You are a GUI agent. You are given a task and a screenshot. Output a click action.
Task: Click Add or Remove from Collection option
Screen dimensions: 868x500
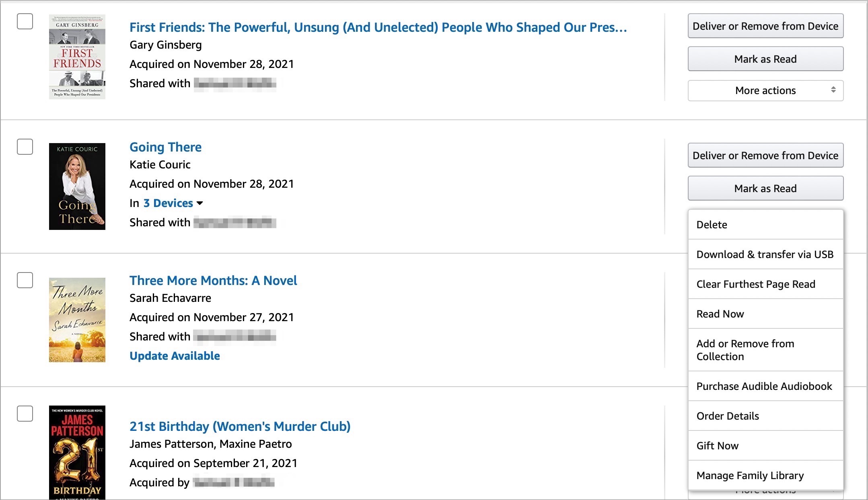tap(766, 350)
